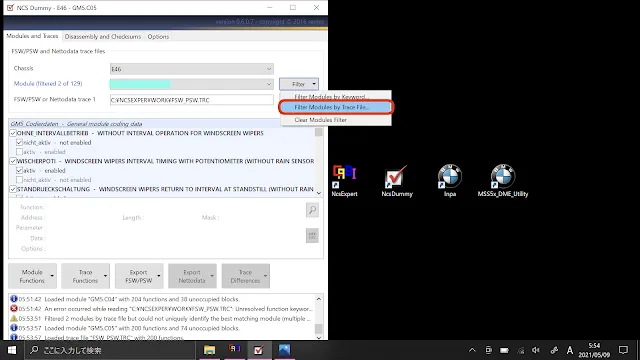Click the magnifier search icon beside Function
The image size is (640, 360).
[x=312, y=210]
